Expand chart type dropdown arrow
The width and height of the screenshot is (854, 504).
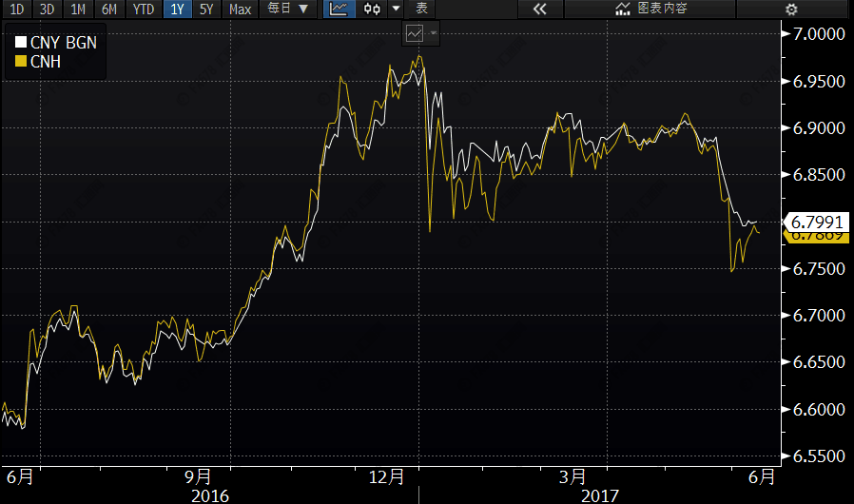pyautogui.click(x=396, y=10)
